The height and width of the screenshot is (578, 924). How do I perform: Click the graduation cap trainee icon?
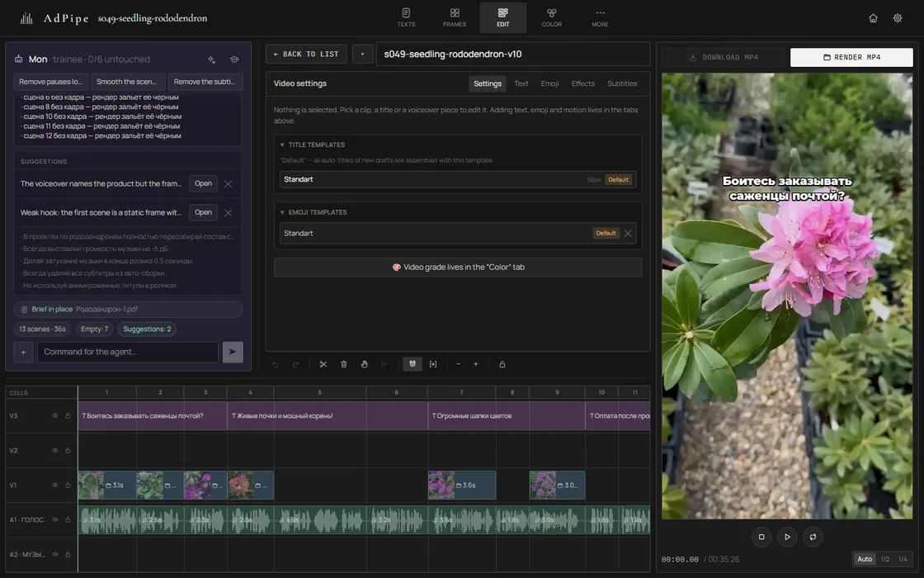pyautogui.click(x=234, y=59)
